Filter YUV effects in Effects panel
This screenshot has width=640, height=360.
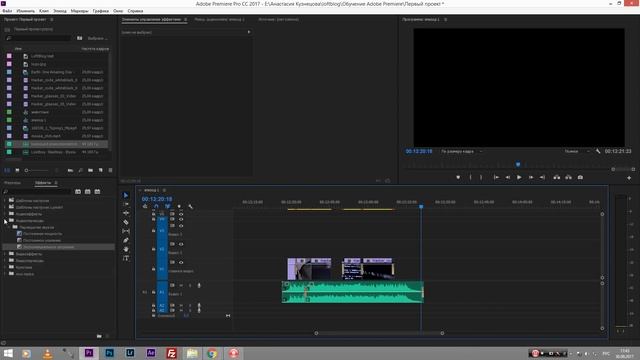[98, 191]
